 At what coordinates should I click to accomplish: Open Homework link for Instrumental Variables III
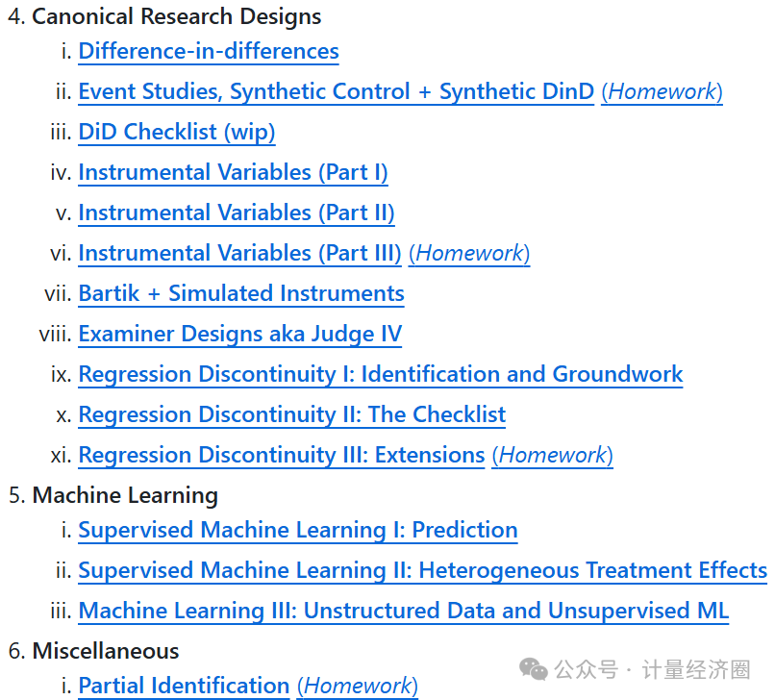pos(469,254)
